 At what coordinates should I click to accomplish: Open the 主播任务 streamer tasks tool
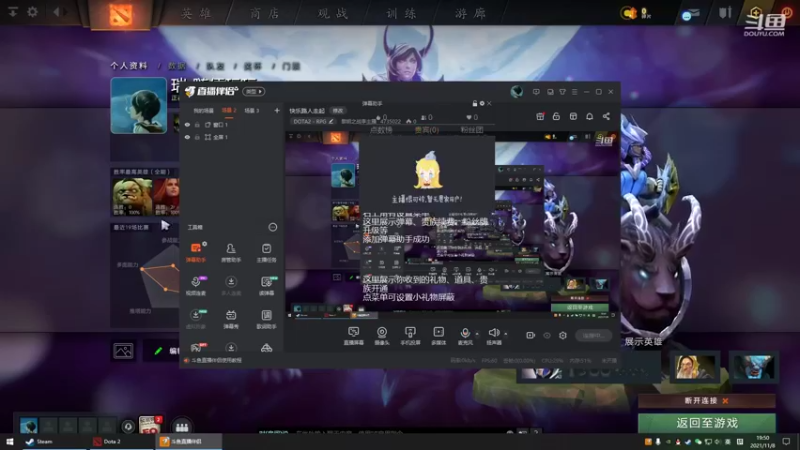pyautogui.click(x=266, y=252)
